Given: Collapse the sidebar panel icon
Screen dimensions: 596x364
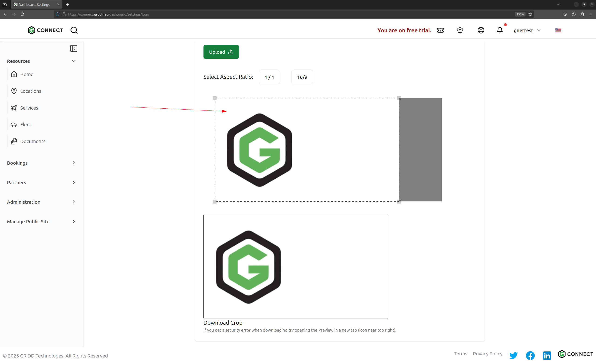Looking at the screenshot, I should click(74, 48).
